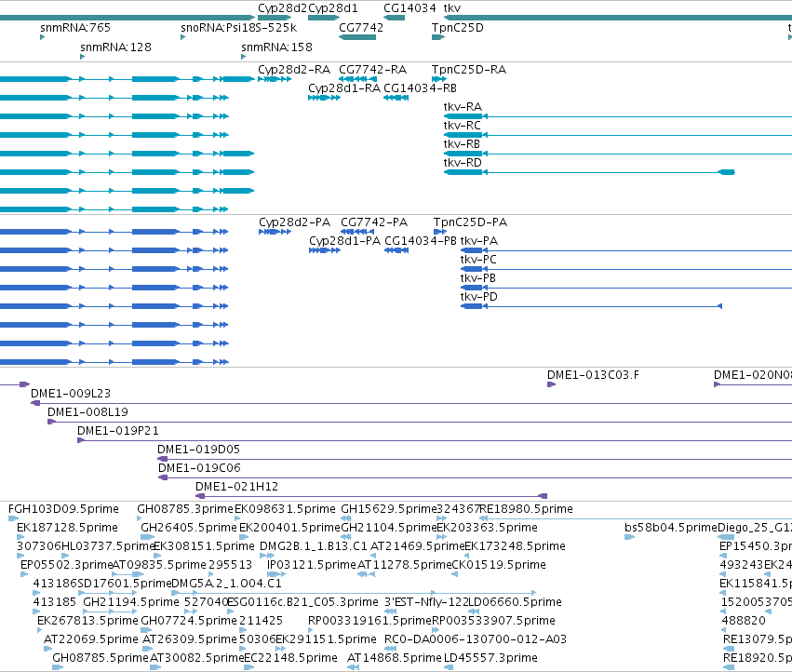Click BAC clone DME1-019D05
Image resolution: width=792 pixels, height=672 pixels.
[x=198, y=450]
